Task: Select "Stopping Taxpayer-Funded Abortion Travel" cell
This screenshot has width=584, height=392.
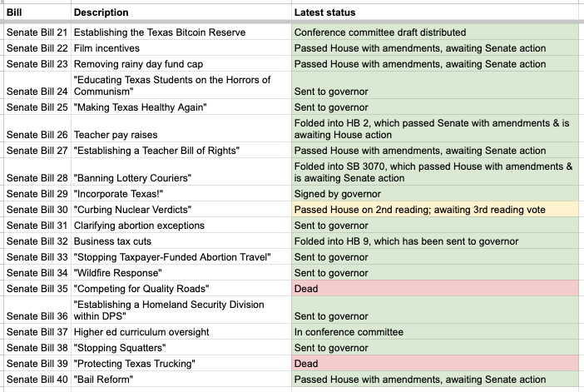Action: [x=181, y=256]
